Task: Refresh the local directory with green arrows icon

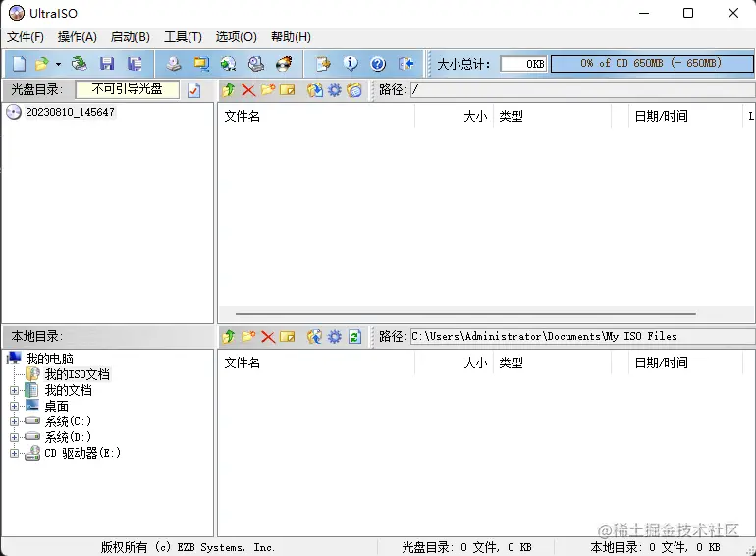Action: click(354, 337)
